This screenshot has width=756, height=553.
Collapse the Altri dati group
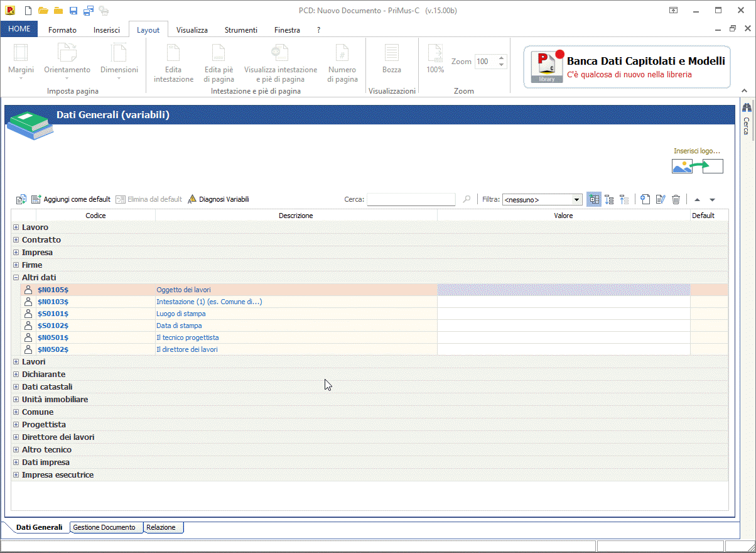point(16,277)
